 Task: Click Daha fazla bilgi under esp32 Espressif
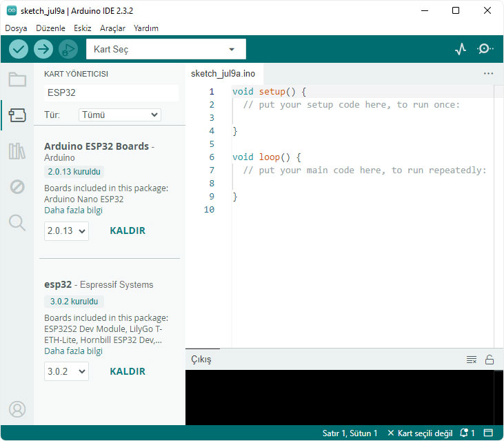click(x=73, y=351)
